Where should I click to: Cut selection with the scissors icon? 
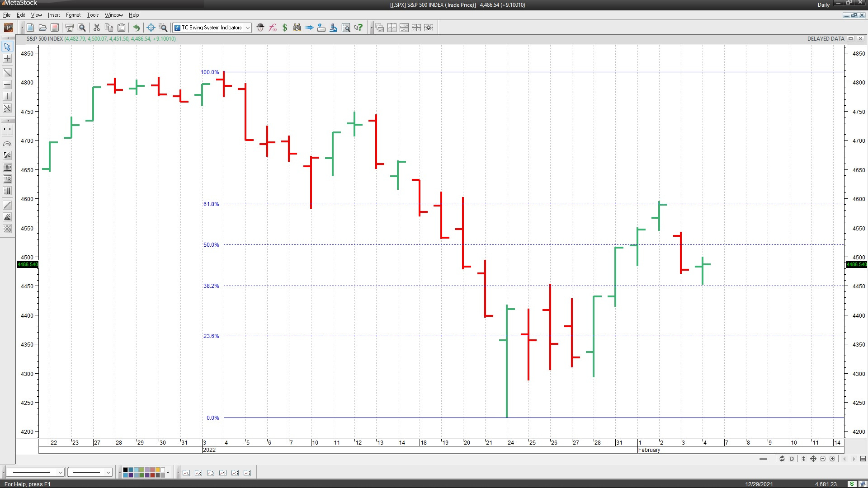96,28
